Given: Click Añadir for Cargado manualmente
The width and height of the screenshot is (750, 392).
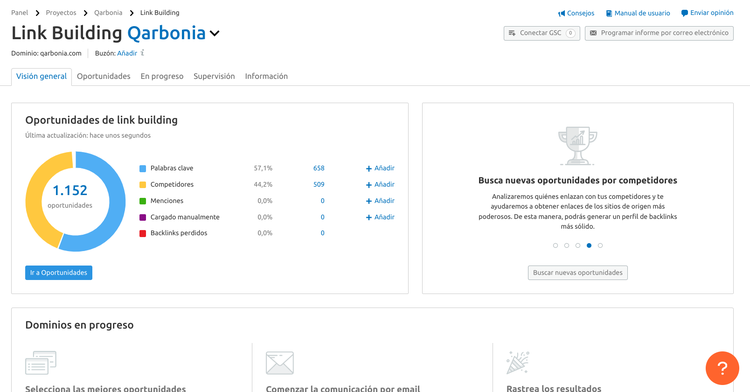Looking at the screenshot, I should pyautogui.click(x=380, y=217).
